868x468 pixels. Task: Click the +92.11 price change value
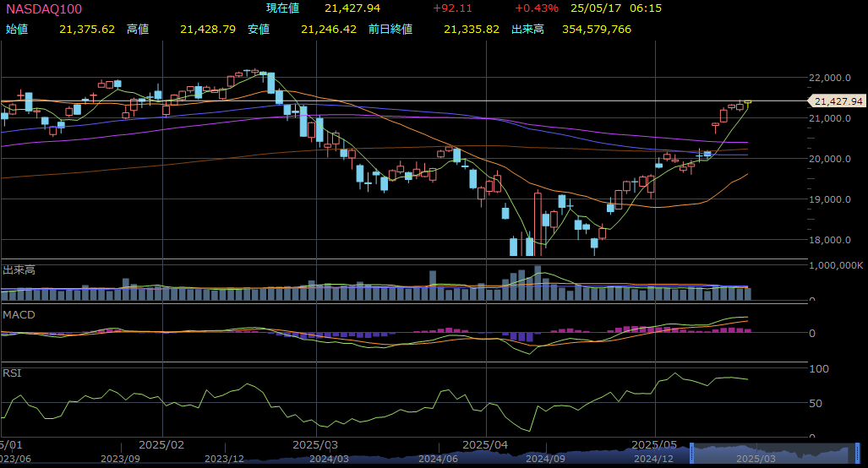tap(453, 8)
